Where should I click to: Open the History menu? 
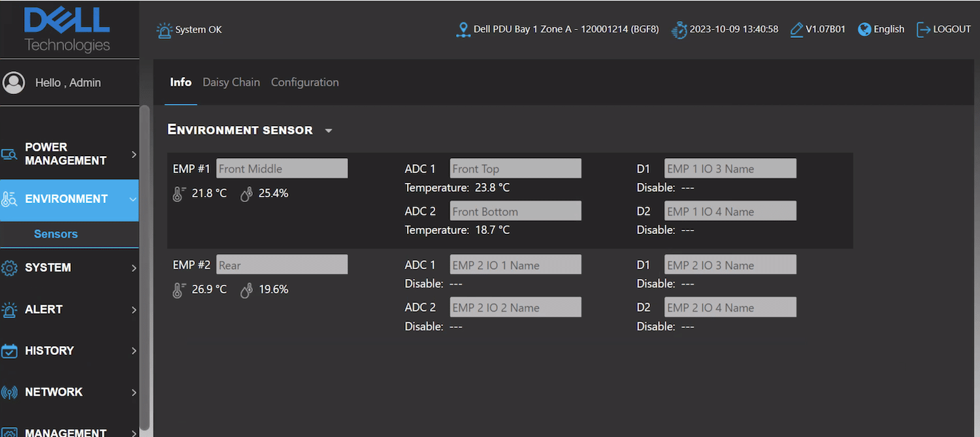click(x=69, y=351)
